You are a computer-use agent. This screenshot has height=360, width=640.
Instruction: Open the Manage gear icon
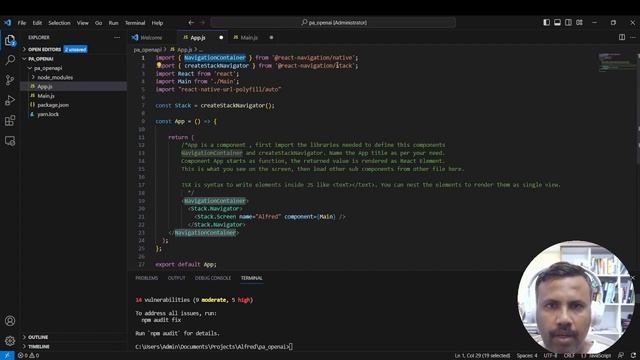(10, 340)
